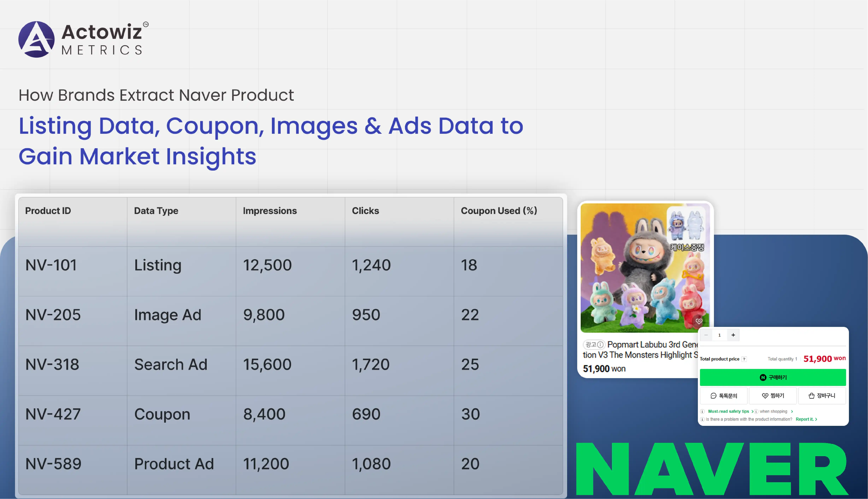Click the Actowiz Metrics logo icon
Viewport: 868px width, 499px height.
click(36, 39)
